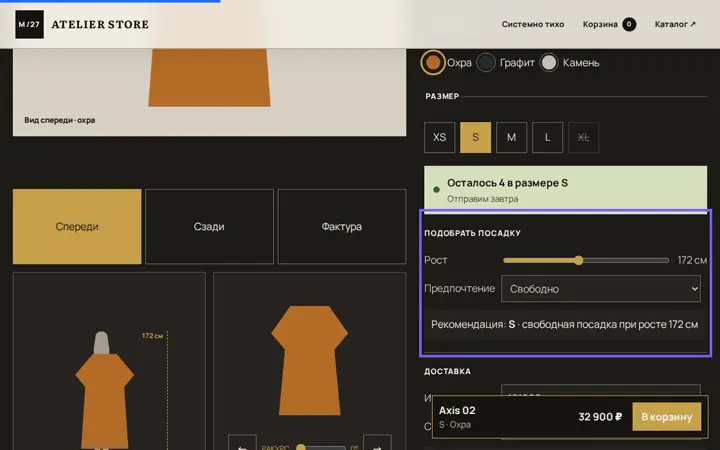Click the 172 см height value
720x450 pixels.
coord(692,260)
